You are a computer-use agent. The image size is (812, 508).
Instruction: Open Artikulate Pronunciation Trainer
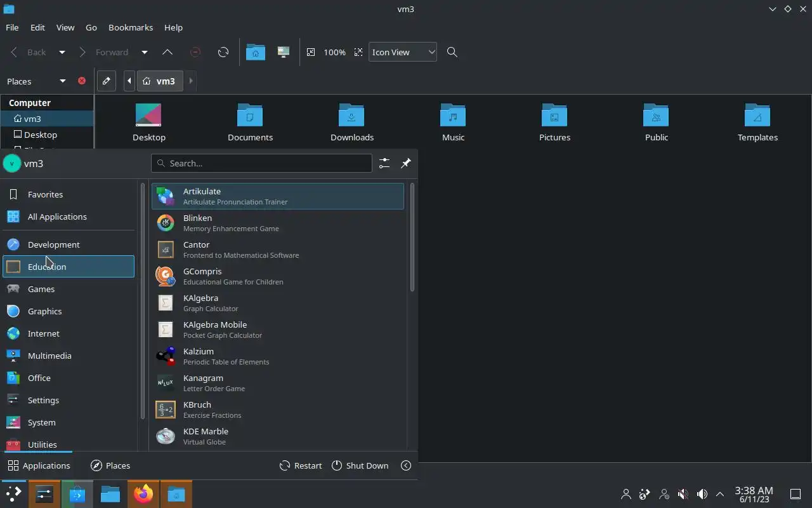(x=277, y=196)
